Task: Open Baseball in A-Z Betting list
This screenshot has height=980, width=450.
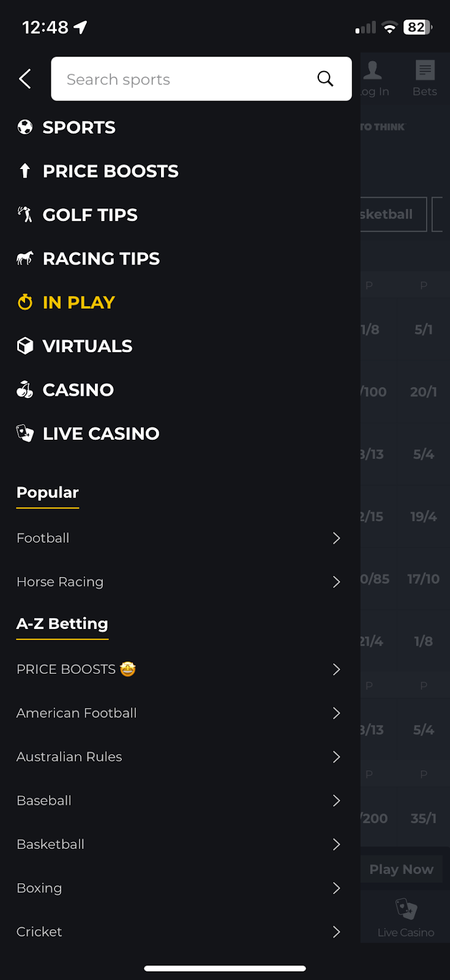Action: point(44,801)
